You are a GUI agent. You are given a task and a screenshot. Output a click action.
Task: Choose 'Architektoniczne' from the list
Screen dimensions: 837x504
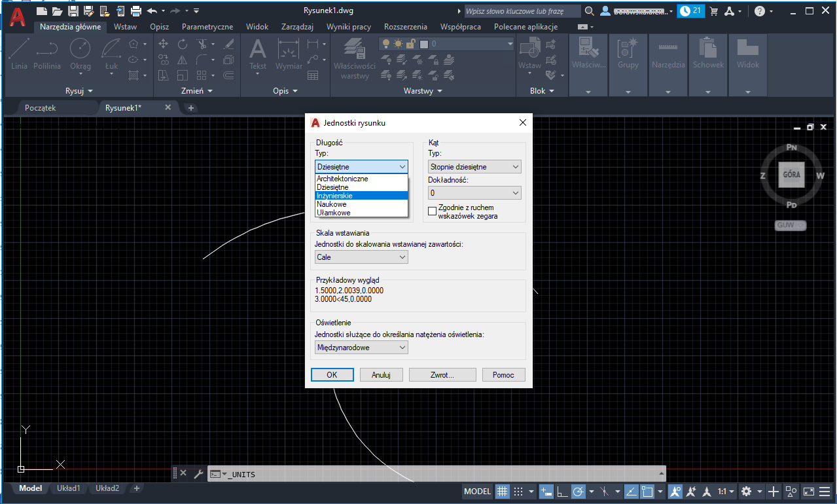click(361, 179)
